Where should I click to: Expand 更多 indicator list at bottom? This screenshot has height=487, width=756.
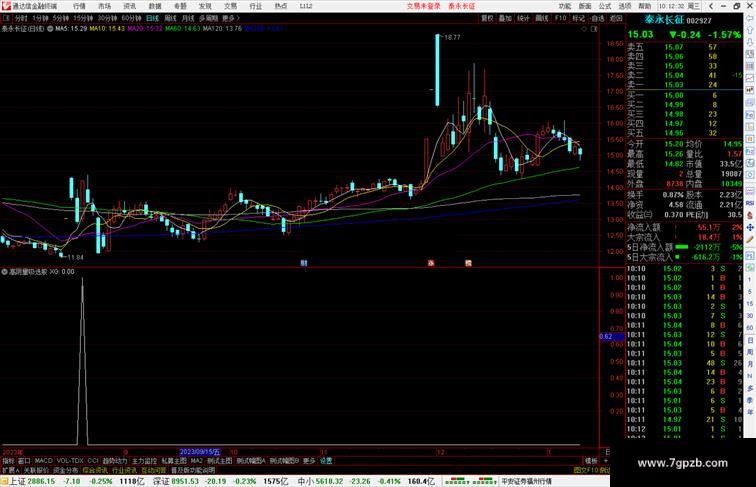point(309,461)
